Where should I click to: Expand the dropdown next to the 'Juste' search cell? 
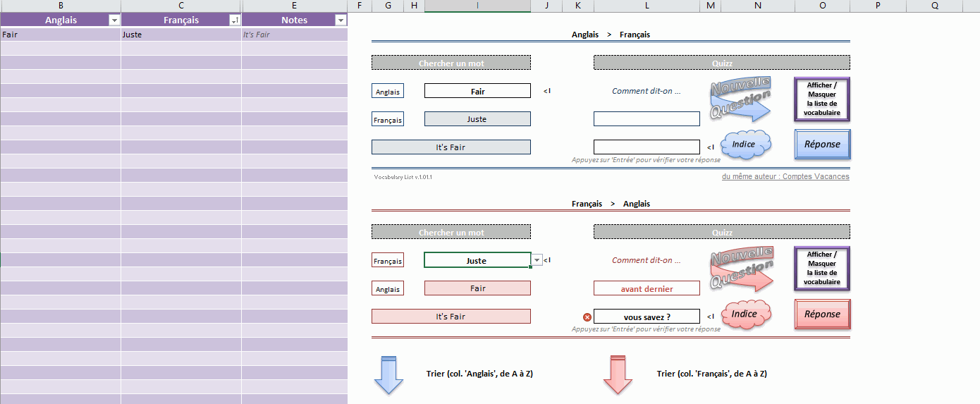(x=537, y=260)
